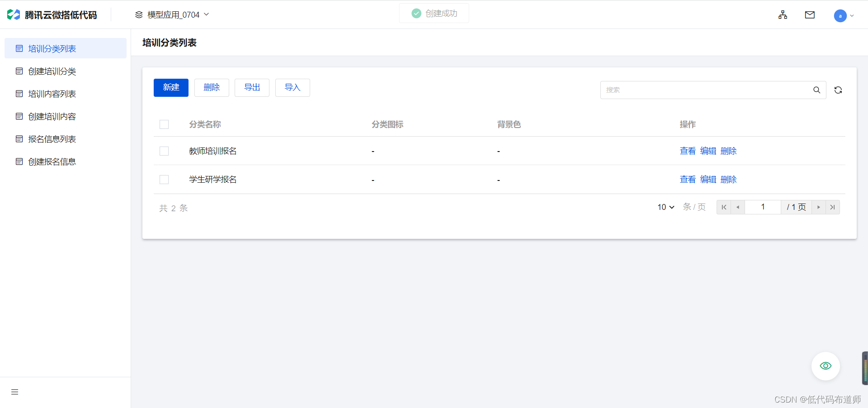Click the 培训分类列表 page heading
868x408 pixels.
[x=170, y=43]
